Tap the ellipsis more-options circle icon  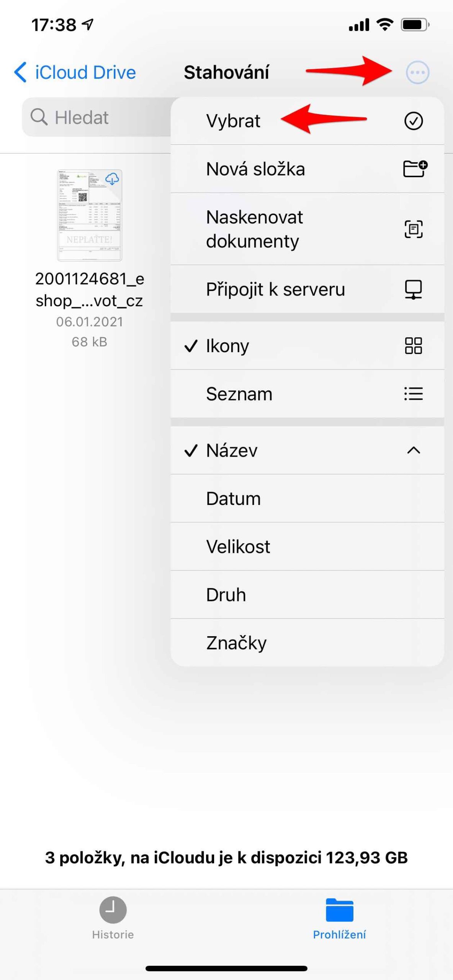click(417, 72)
